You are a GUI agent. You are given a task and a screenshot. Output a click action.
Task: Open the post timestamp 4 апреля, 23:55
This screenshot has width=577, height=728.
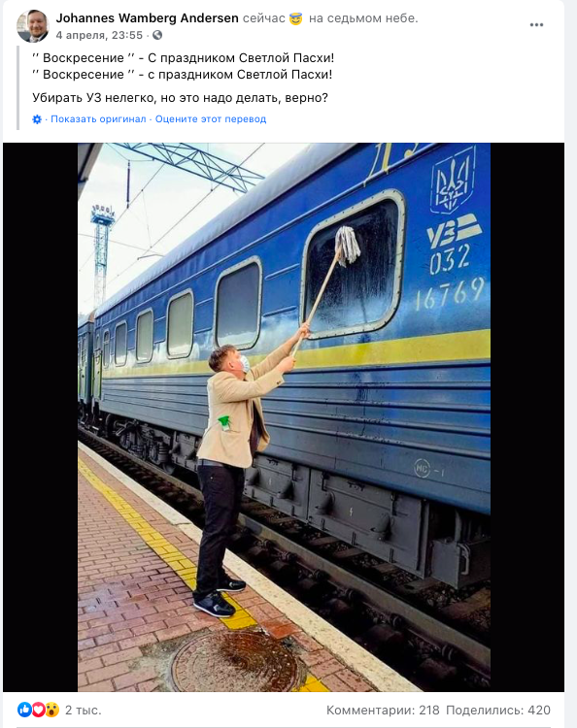click(x=99, y=35)
